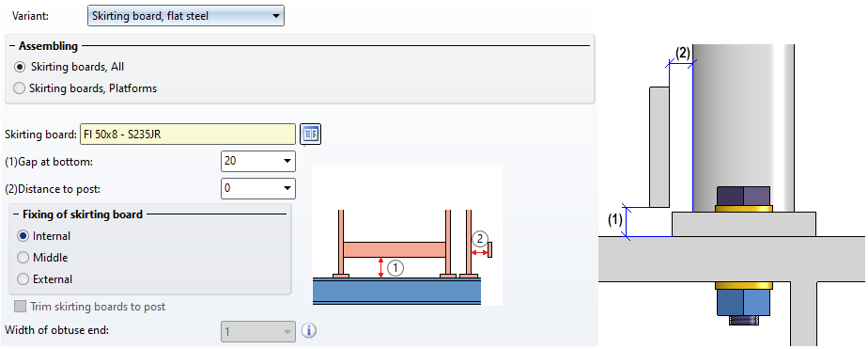Screen dimensions: 868x349
Task: Expand the Gap at bottom dropdown
Action: point(258,161)
